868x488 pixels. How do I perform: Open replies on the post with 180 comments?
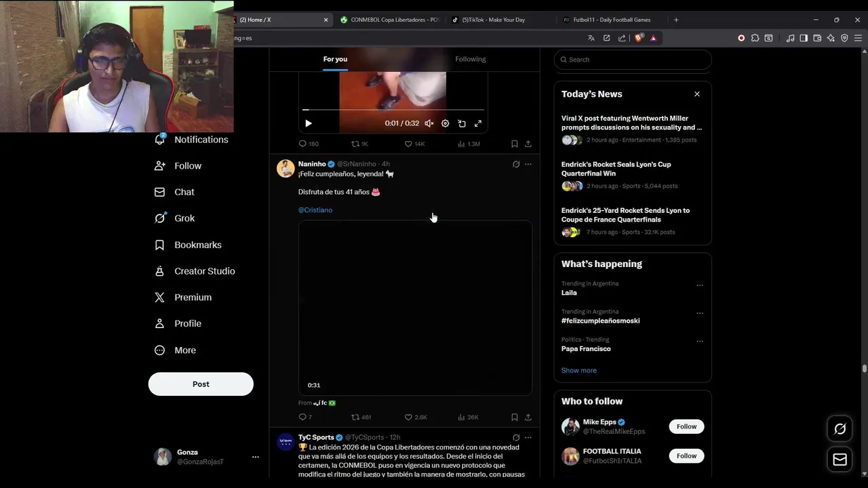pyautogui.click(x=309, y=144)
